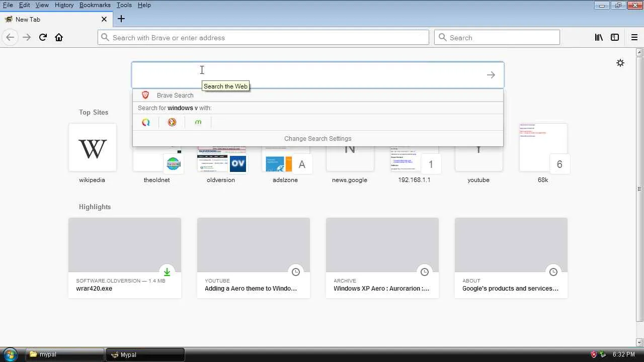The width and height of the screenshot is (644, 362).
Task: Open the File menu
Action: pyautogui.click(x=8, y=5)
